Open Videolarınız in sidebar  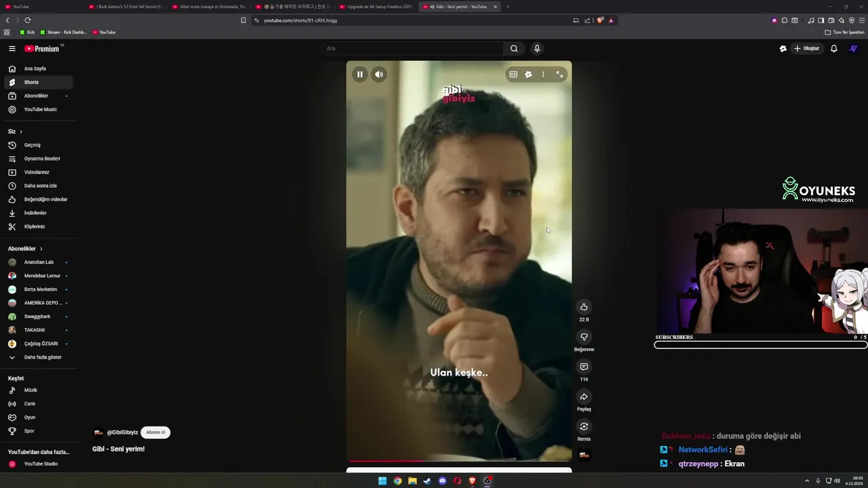click(x=39, y=172)
